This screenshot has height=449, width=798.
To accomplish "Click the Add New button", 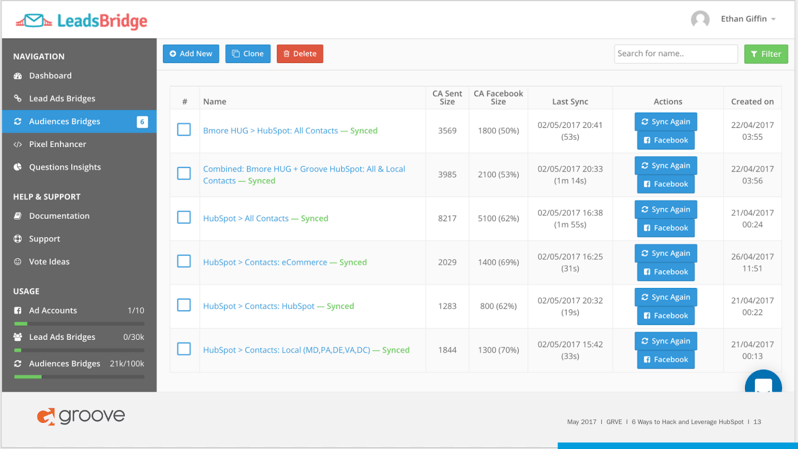I will pos(191,54).
